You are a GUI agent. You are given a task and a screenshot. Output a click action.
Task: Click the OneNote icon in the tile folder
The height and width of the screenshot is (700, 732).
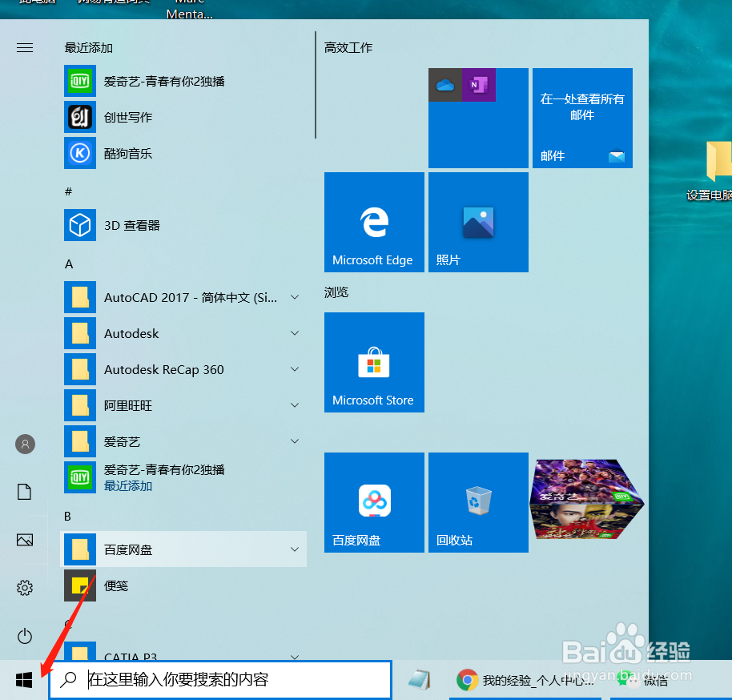(x=479, y=85)
